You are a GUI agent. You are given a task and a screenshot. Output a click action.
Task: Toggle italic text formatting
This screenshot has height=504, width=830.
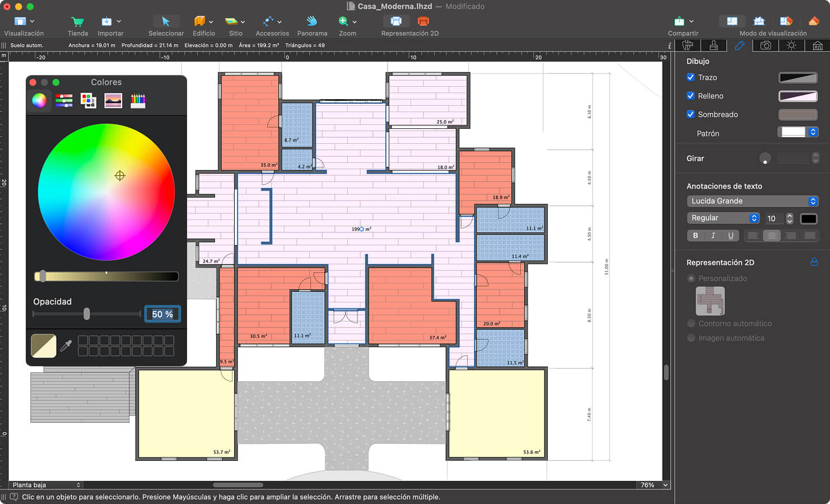[x=713, y=236]
